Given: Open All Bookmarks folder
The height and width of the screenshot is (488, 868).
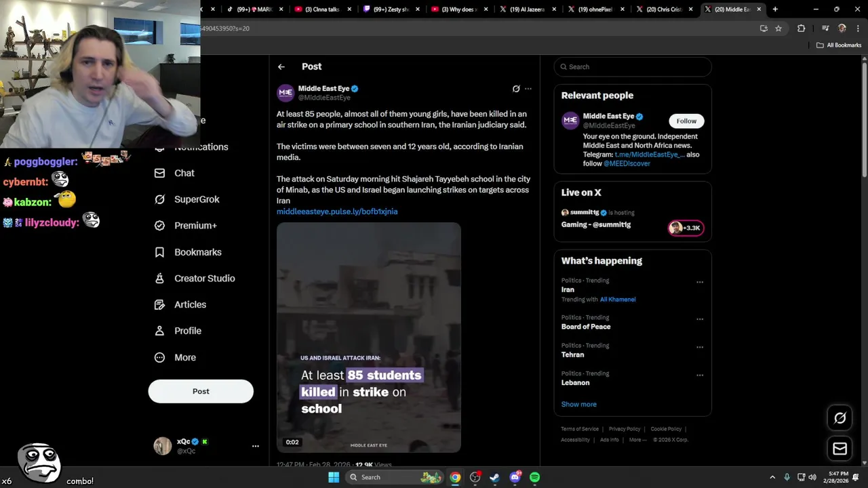Looking at the screenshot, I should tap(839, 45).
